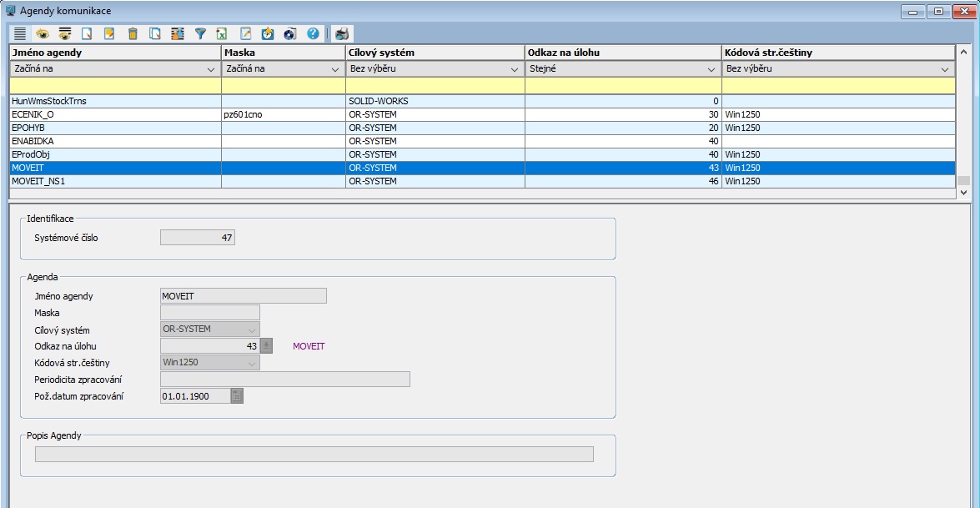
Task: Open the calendar picker beside Pož.datum zpracování
Action: (237, 396)
